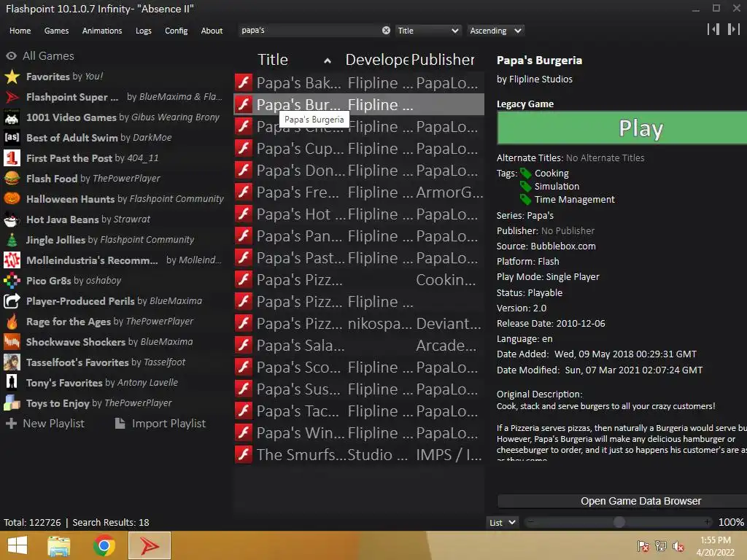Open Tasselfoot's Favorites avatar icon
This screenshot has width=747, height=560.
click(x=12, y=362)
